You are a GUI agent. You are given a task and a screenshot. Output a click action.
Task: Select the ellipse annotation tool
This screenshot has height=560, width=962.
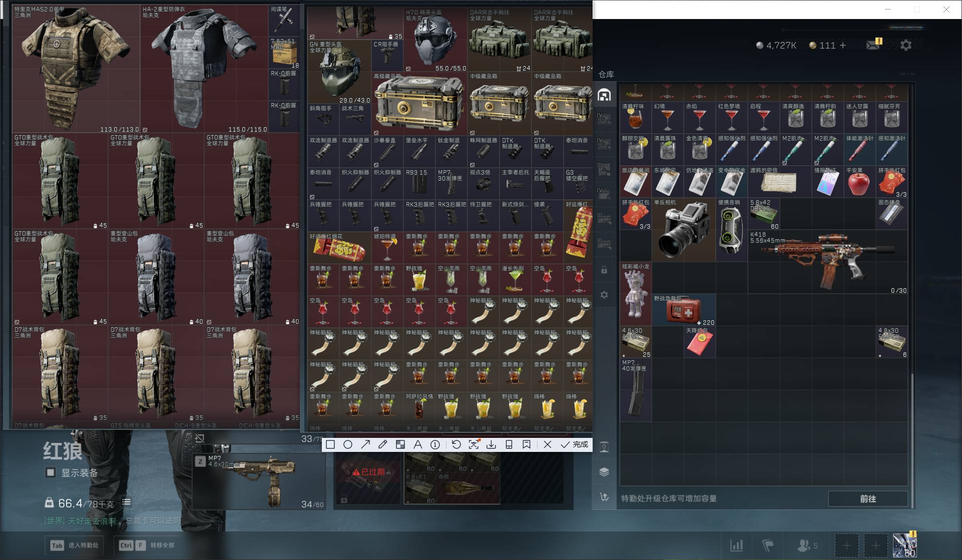(348, 444)
